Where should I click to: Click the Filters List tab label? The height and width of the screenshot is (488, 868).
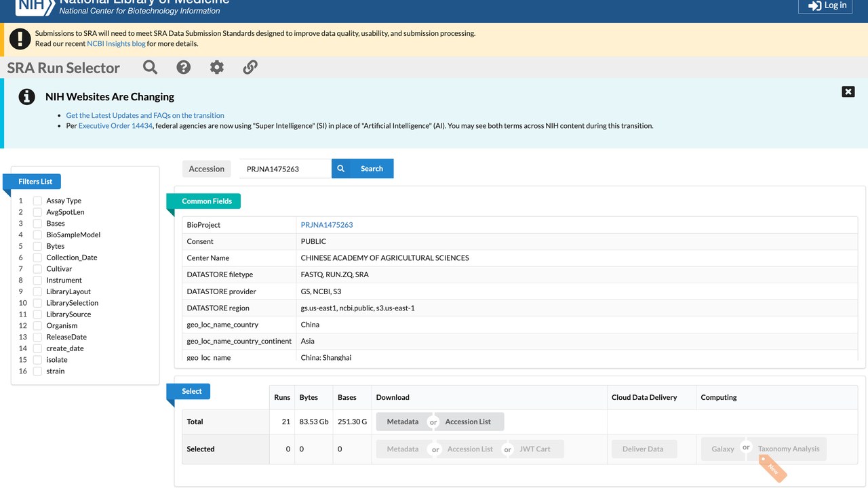(x=35, y=182)
